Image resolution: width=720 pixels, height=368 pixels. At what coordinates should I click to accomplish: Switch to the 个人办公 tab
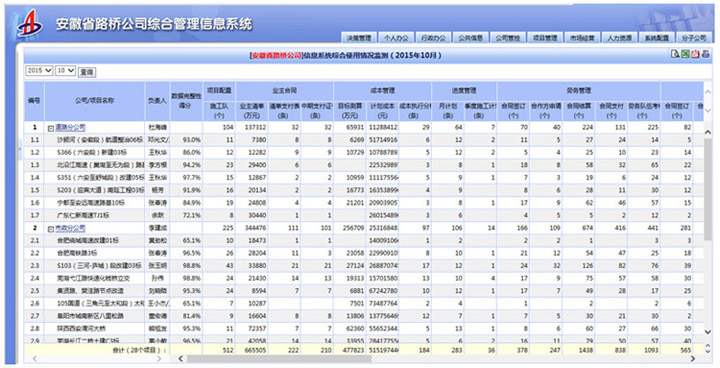pos(396,38)
